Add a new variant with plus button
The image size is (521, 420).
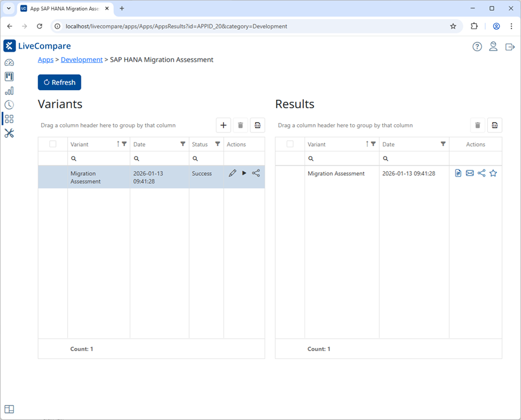(224, 125)
